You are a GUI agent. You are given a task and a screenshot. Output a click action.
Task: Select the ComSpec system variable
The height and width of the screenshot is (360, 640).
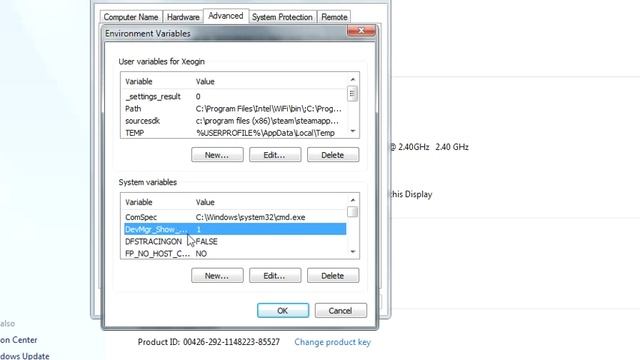[234, 217]
